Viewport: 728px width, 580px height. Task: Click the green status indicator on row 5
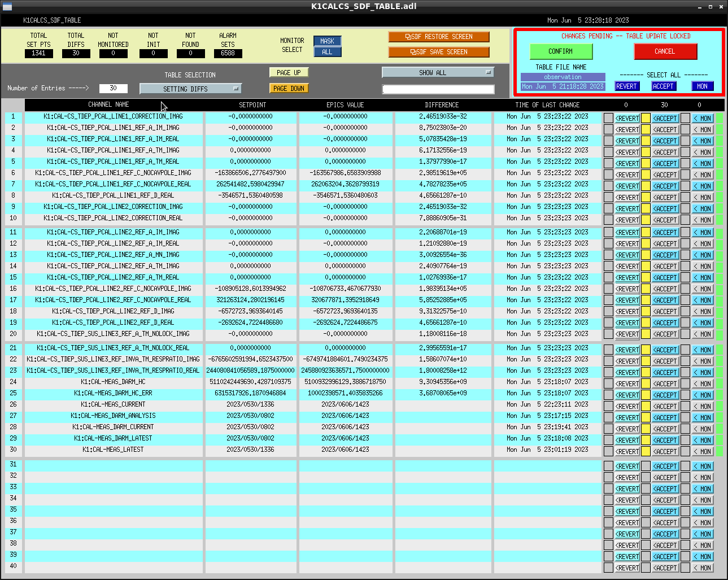coord(719,164)
